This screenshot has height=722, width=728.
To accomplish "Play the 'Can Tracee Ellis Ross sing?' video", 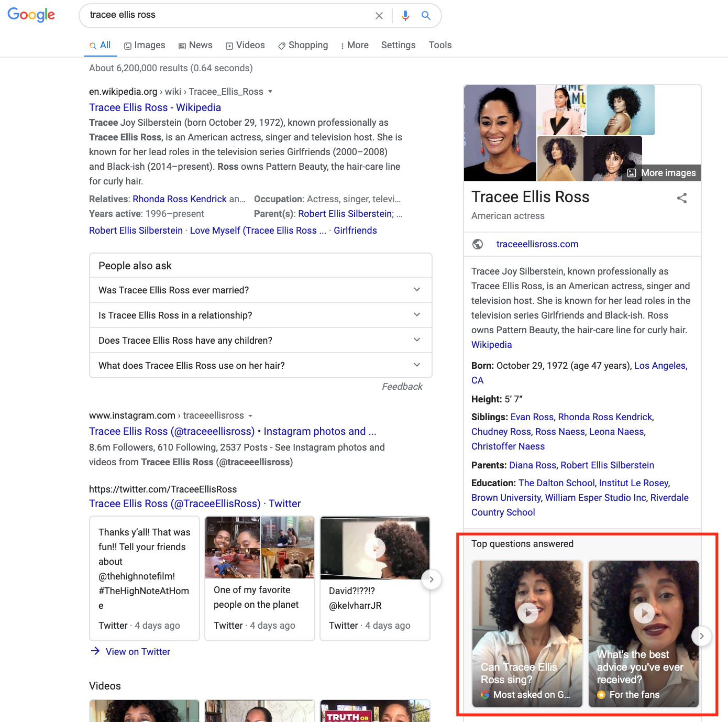I will coord(528,613).
